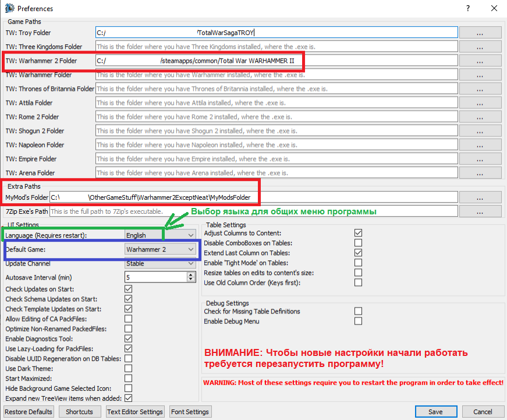The image size is (507, 420).
Task: Browse for the Empire folder
Action: coord(480,159)
